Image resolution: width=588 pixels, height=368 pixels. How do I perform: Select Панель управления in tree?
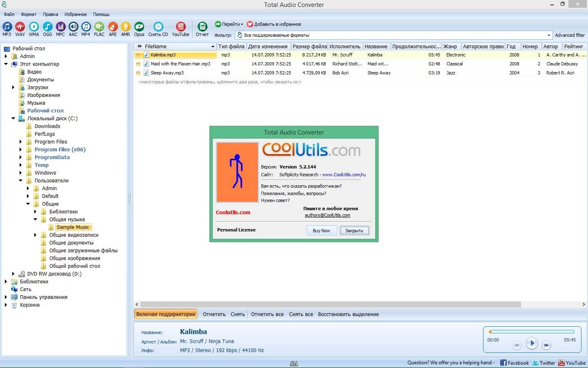(x=44, y=297)
